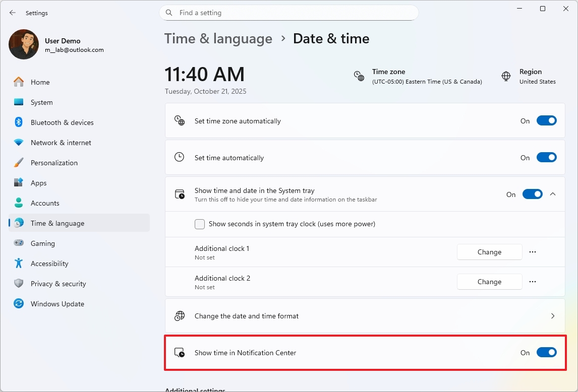Screen dimensions: 578x392
Task: Open more options for Additional clock 1
Action: (533, 252)
